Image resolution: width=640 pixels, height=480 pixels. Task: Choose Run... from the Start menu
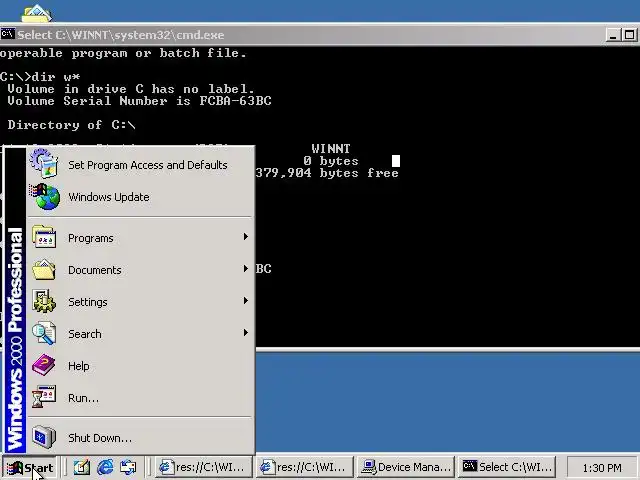(141, 398)
